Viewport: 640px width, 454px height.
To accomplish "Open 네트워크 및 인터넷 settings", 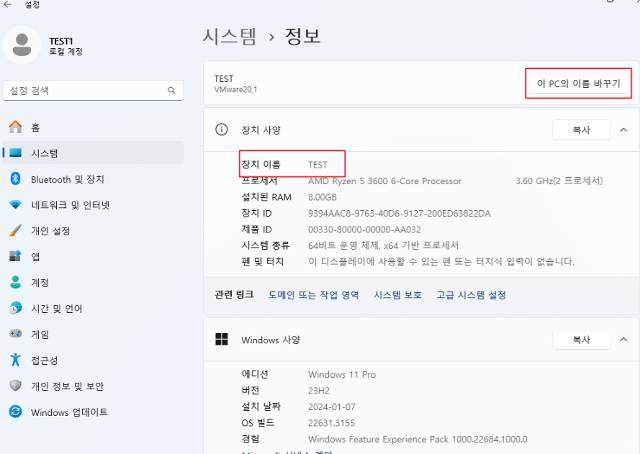I will click(93, 205).
